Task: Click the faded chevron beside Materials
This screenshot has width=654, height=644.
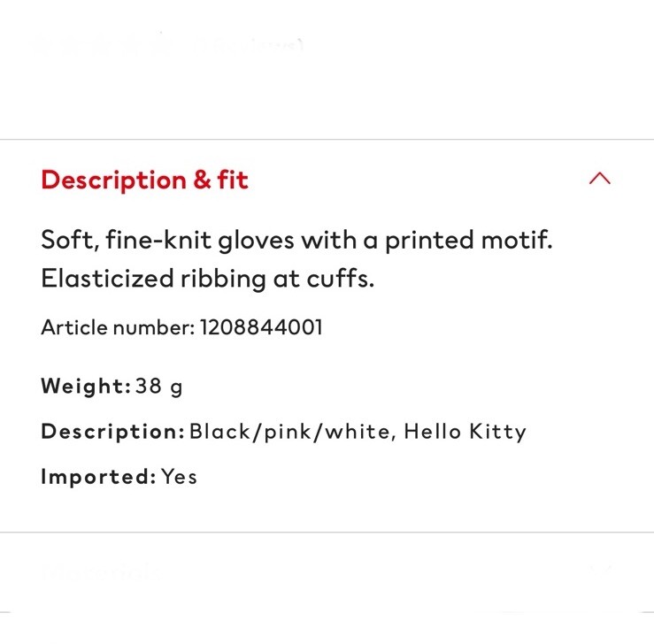Action: (599, 570)
